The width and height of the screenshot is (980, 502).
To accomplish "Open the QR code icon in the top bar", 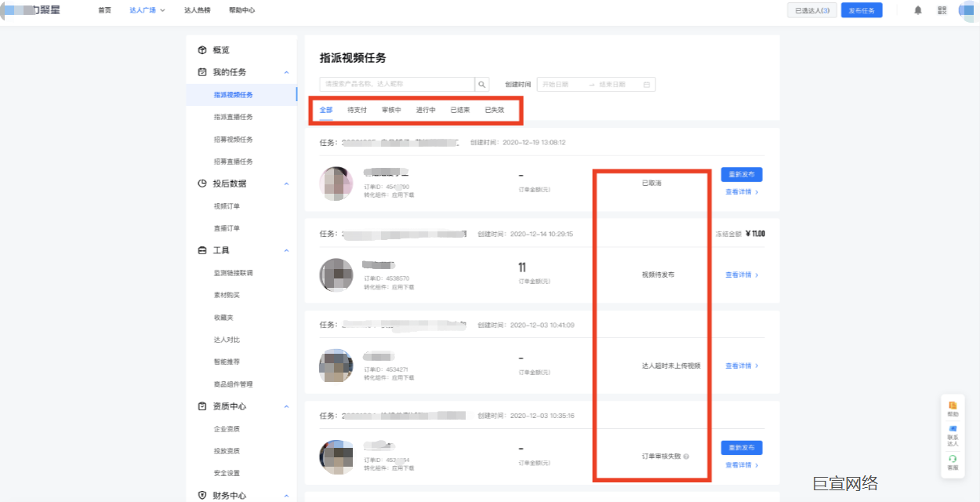I will coord(941,10).
